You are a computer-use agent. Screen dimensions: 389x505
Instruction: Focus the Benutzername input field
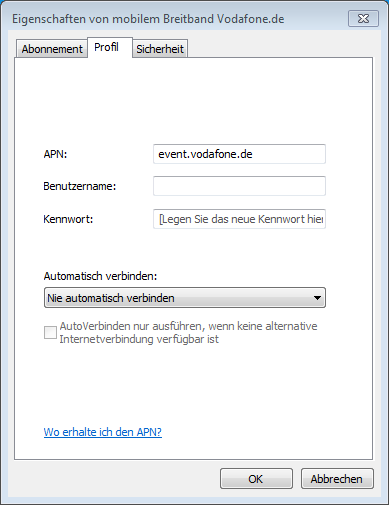click(239, 186)
